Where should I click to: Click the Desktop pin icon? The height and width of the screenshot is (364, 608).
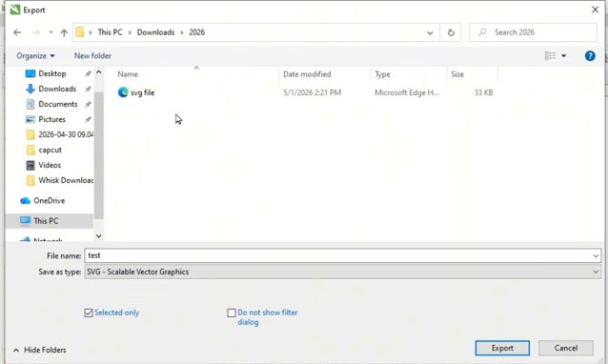pyautogui.click(x=88, y=73)
